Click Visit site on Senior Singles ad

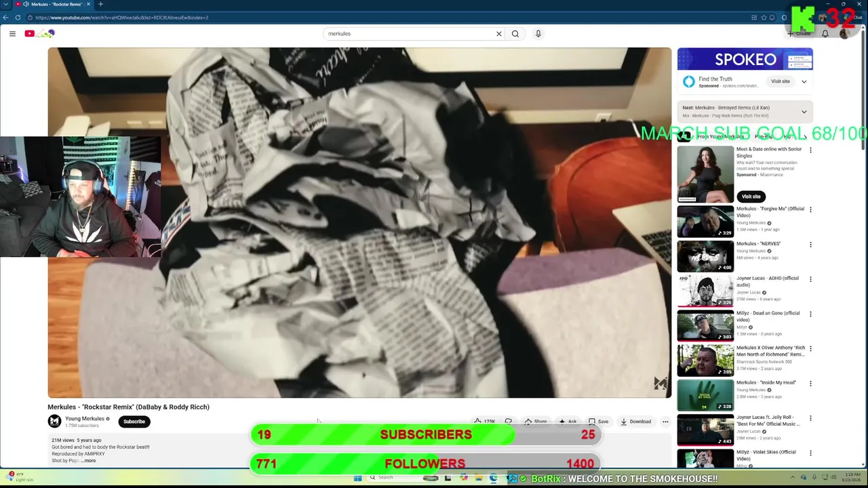[751, 197]
